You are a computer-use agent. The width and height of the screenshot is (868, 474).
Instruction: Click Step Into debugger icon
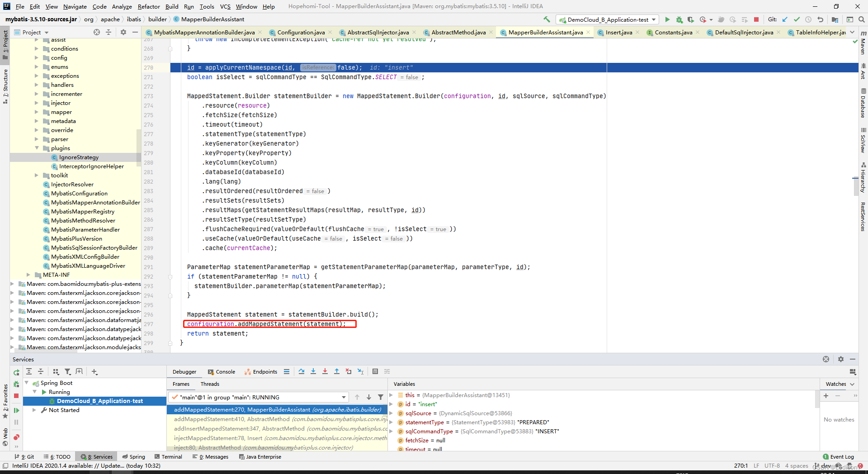[x=313, y=371]
